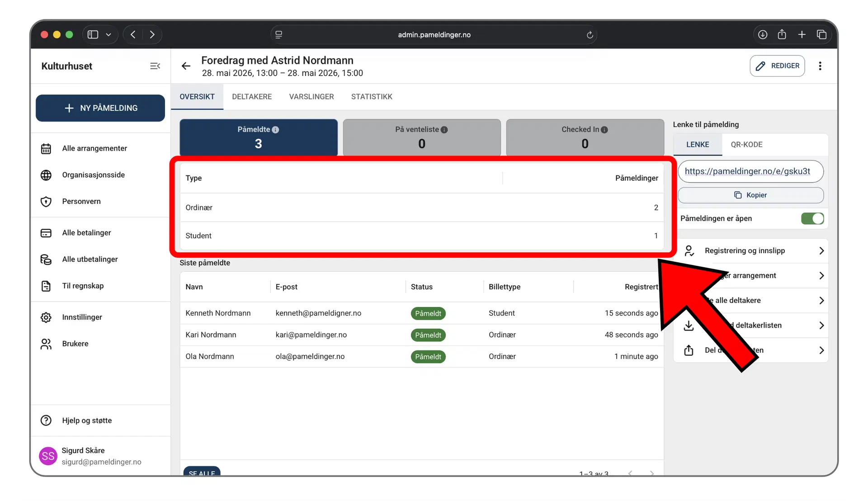Reload page in browser address bar
Image resolution: width=868 pixels, height=501 pixels.
coord(590,35)
